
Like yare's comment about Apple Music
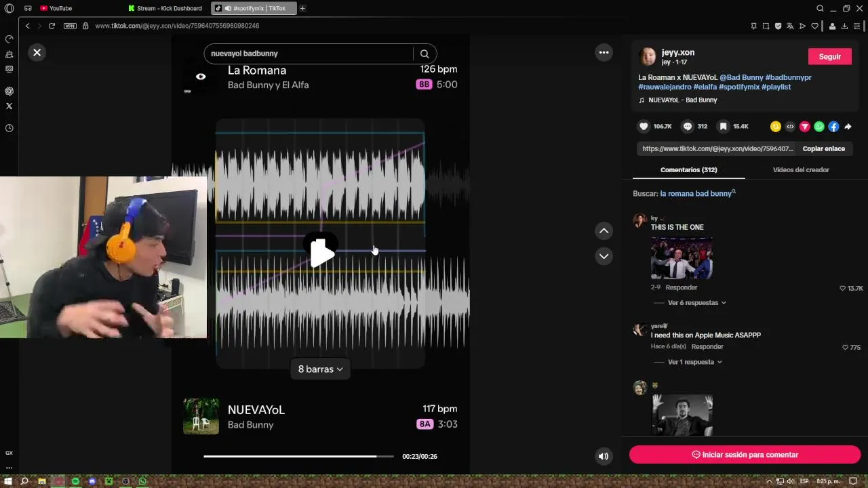[x=846, y=347]
